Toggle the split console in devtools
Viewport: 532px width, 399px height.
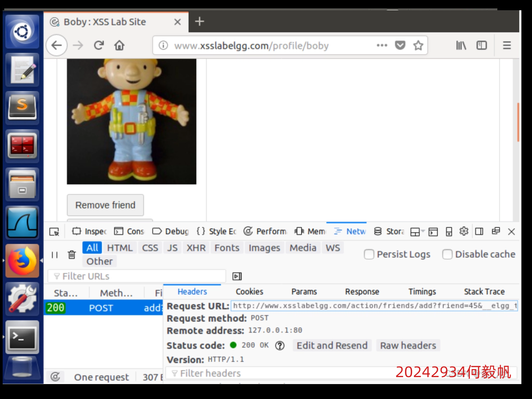tap(433, 232)
